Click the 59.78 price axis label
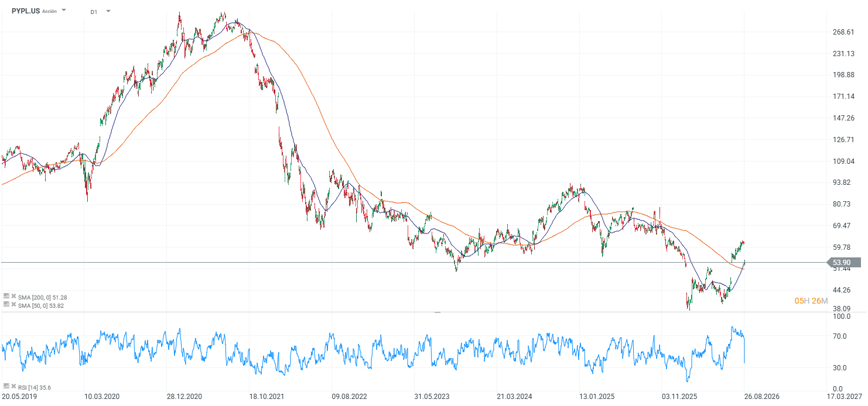The width and height of the screenshot is (868, 406). 841,247
